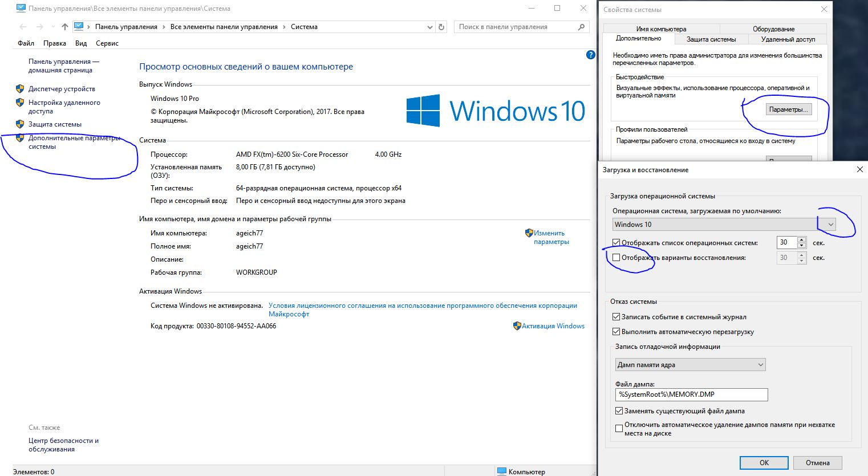Click shield icon beside Дополнительные параметры системы
Screen dimensions: 868x476
(20, 138)
